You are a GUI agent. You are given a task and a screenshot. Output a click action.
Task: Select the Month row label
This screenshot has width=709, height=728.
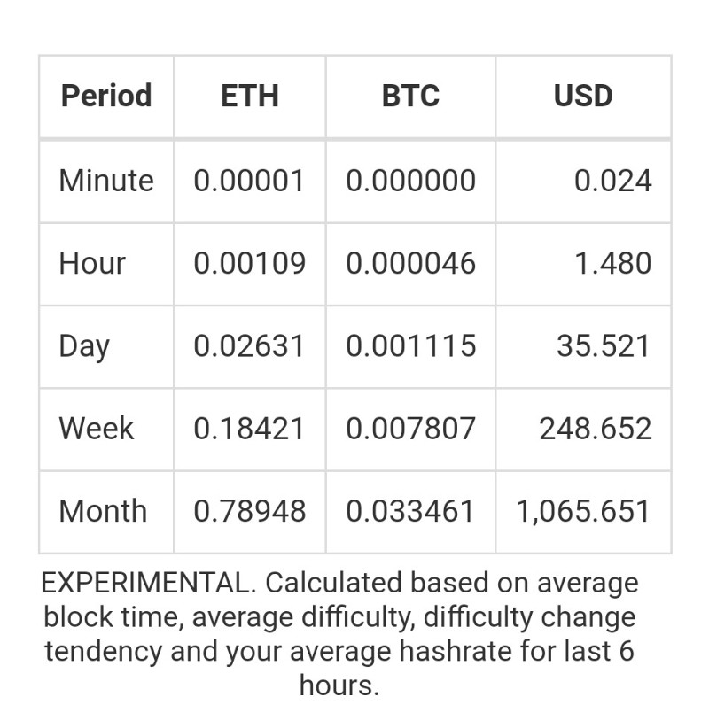coord(103,511)
